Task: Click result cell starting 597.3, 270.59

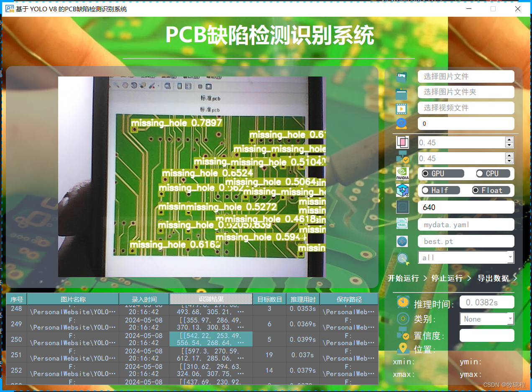Action: coord(211,355)
